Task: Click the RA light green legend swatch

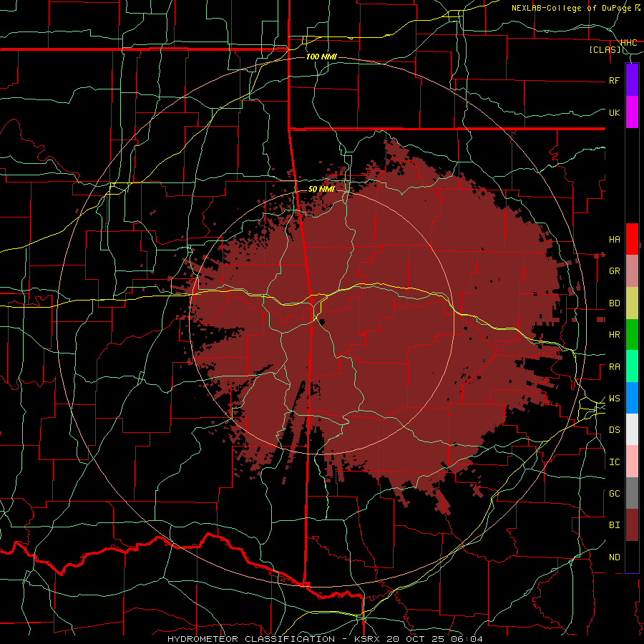Action: coord(632,366)
